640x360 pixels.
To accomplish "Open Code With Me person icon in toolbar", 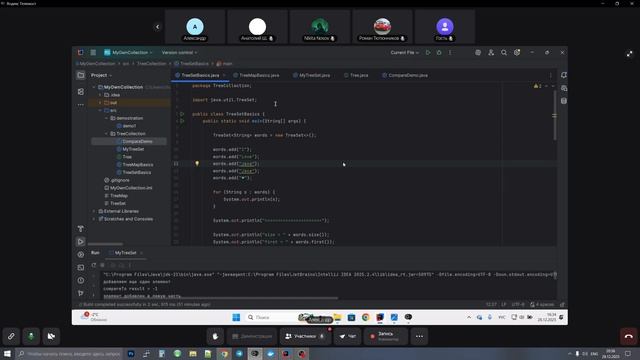I will point(491,53).
